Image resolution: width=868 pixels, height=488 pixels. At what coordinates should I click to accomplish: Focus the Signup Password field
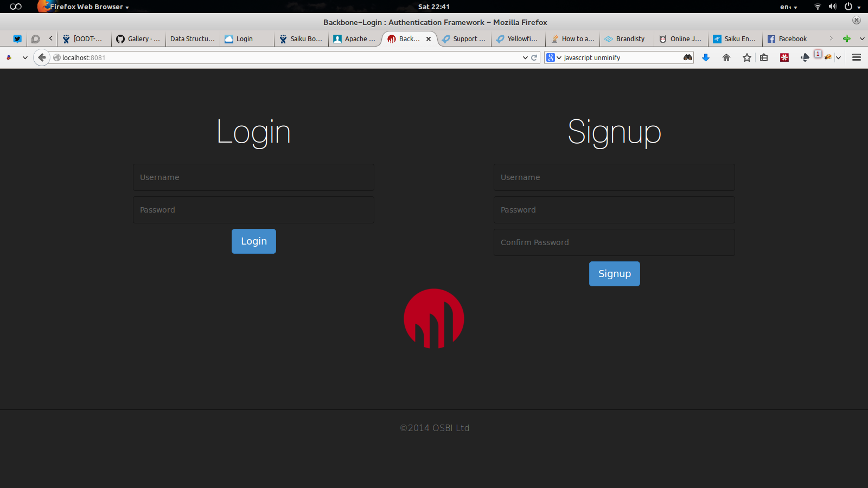pos(614,210)
